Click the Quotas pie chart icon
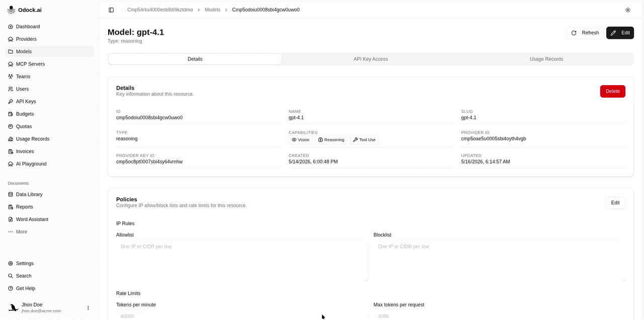This screenshot has width=644, height=320. tap(11, 127)
